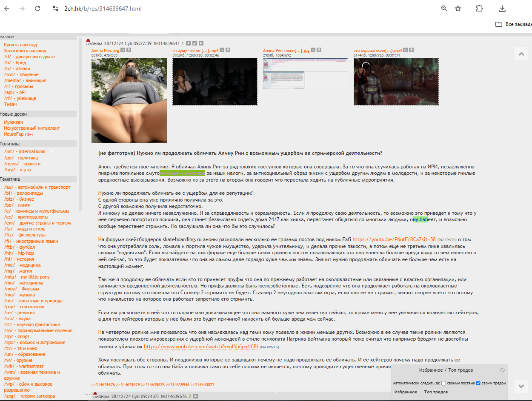Uncheck auto-follow for 'своим тредом'

(478, 383)
